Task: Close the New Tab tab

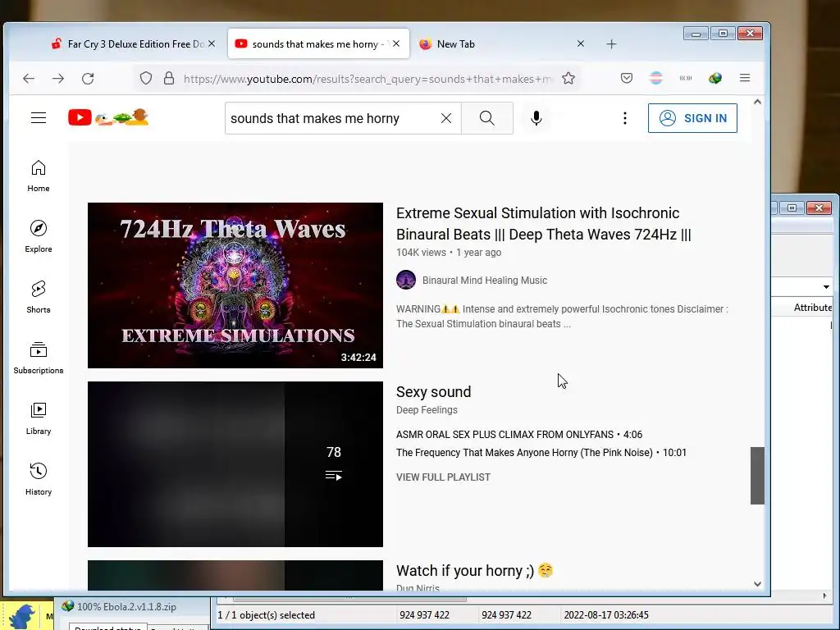Action: (581, 44)
